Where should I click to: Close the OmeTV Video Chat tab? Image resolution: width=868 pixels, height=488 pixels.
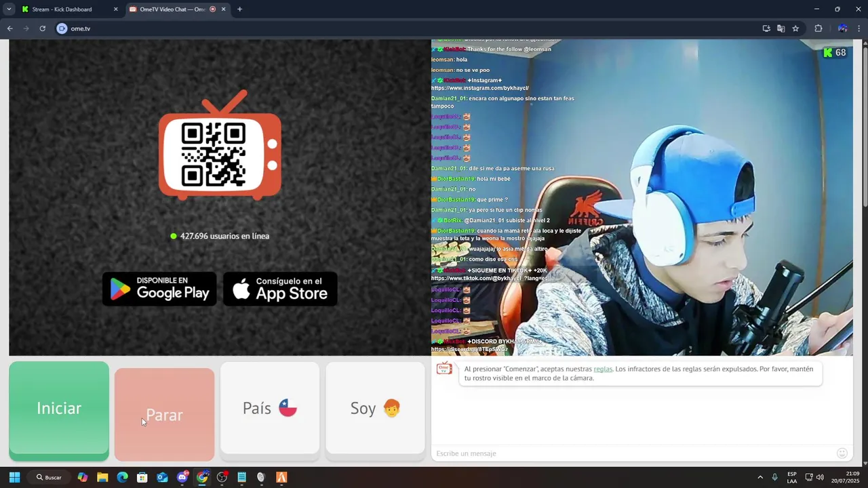223,9
